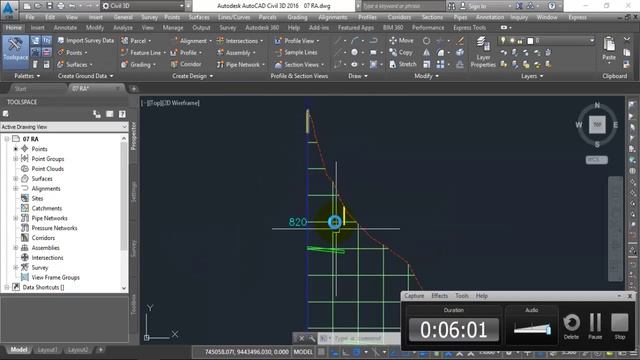
Task: Open Layer Properties manager
Action: click(483, 52)
